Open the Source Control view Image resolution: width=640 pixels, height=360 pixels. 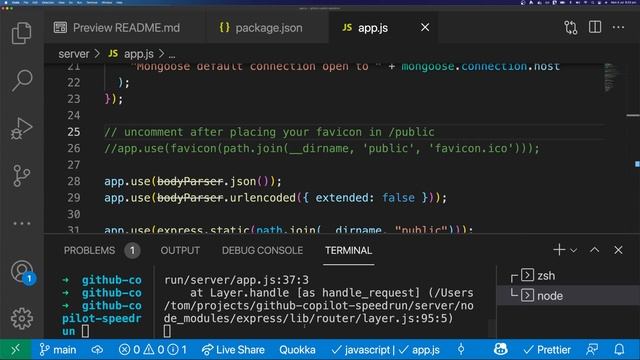coord(22,176)
